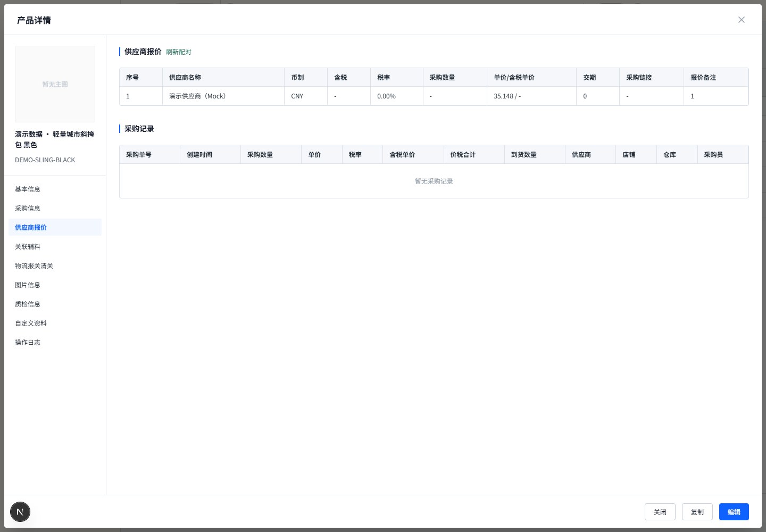This screenshot has width=766, height=532.
Task: Click the 供应商名称 column header
Action: point(223,78)
